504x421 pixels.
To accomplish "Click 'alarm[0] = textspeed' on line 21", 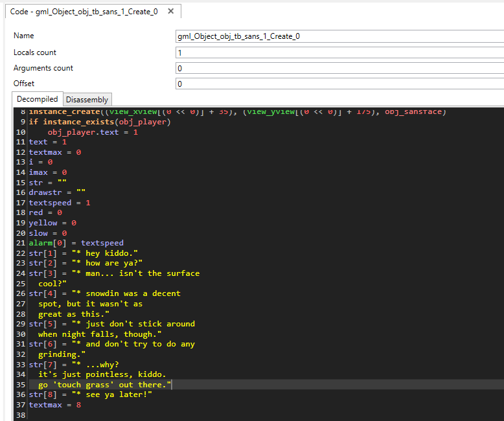I will point(76,244).
